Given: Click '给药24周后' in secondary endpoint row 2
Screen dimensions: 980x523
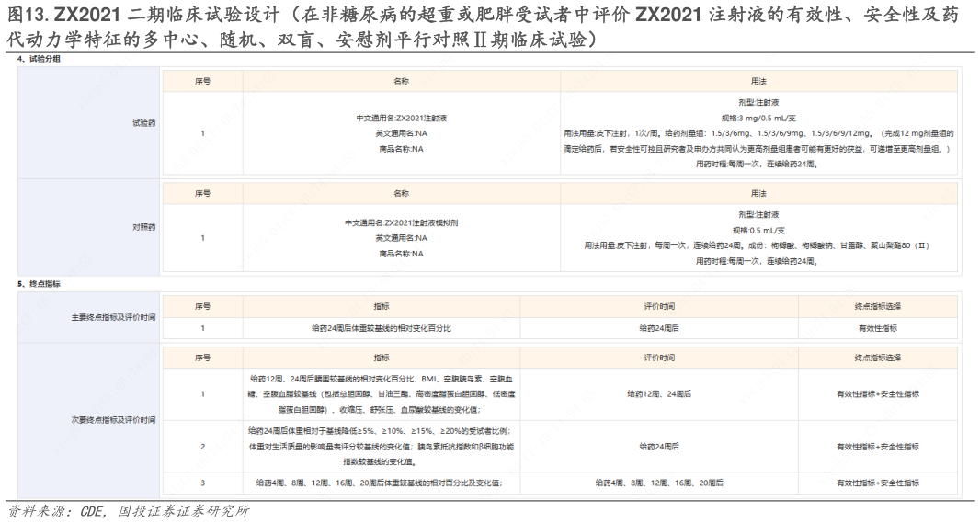Looking at the screenshot, I should (659, 447).
